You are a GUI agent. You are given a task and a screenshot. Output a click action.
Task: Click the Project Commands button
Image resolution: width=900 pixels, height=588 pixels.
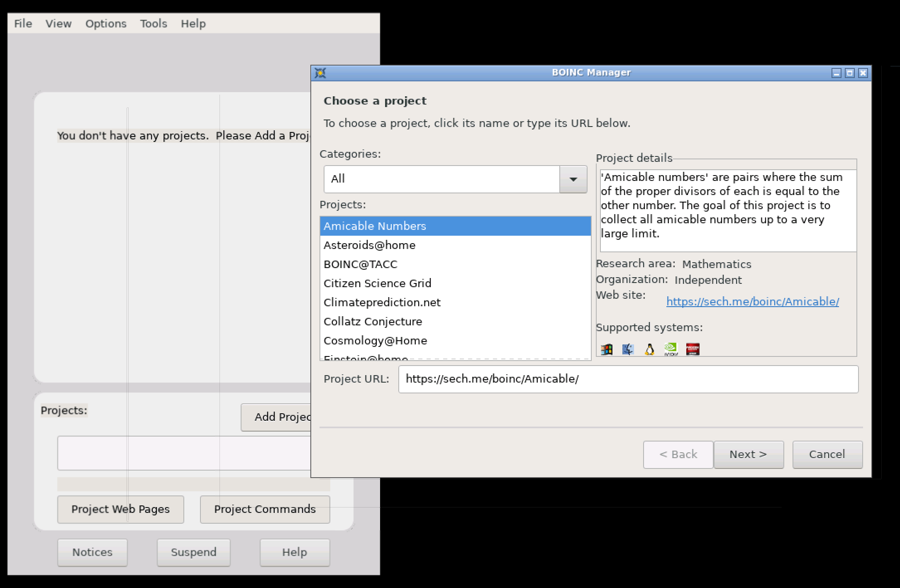(265, 509)
